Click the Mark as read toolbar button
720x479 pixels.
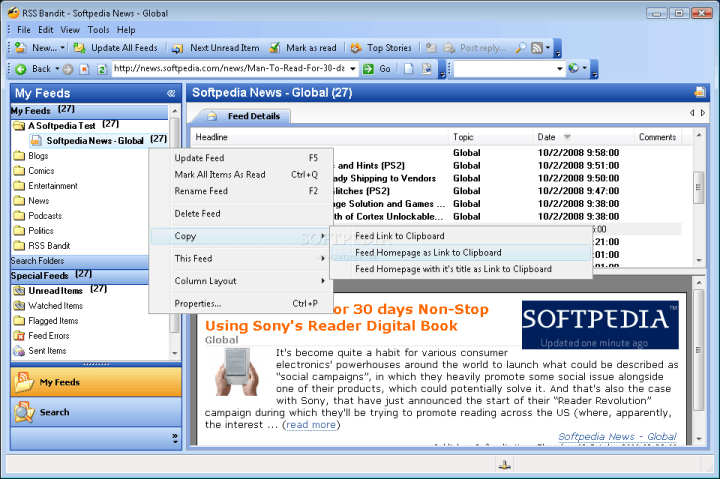[303, 48]
